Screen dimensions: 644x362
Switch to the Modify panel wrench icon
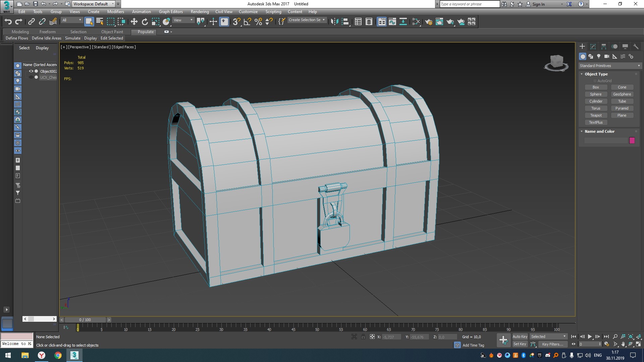point(636,47)
